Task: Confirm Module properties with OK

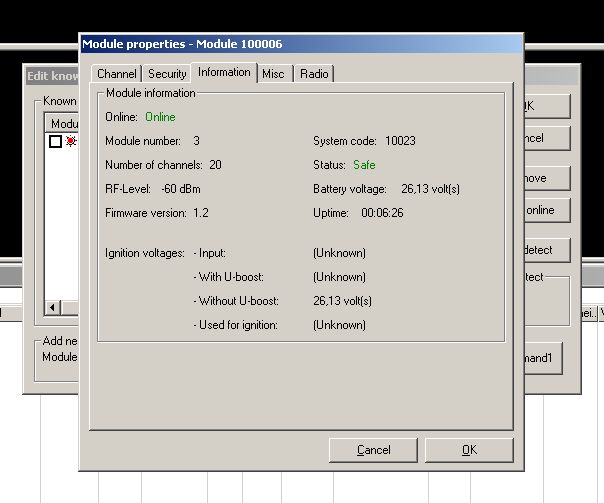Action: click(x=469, y=450)
